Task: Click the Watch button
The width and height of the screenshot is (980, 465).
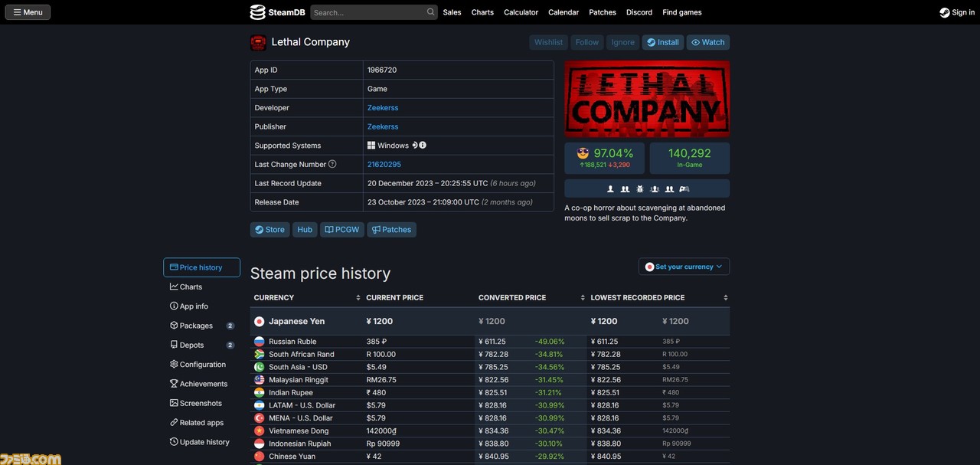Action: [708, 42]
